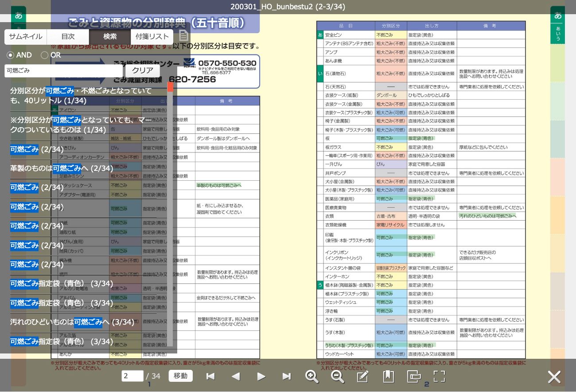
Task: Click the インターホン cell
Action: tap(349, 277)
